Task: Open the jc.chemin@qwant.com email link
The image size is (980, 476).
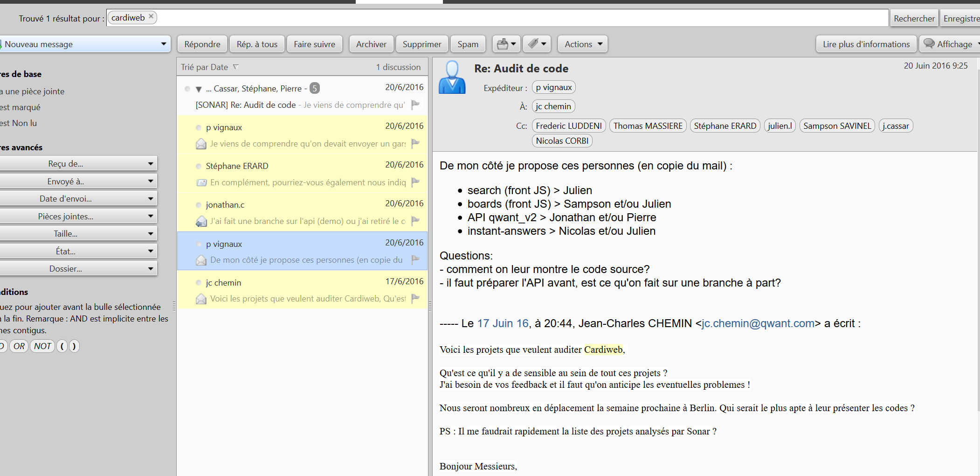Action: [758, 323]
